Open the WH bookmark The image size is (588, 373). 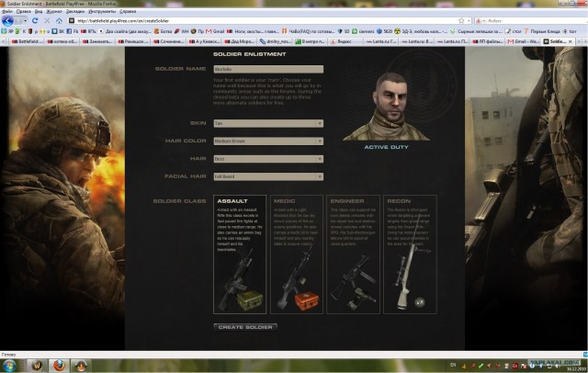182,31
